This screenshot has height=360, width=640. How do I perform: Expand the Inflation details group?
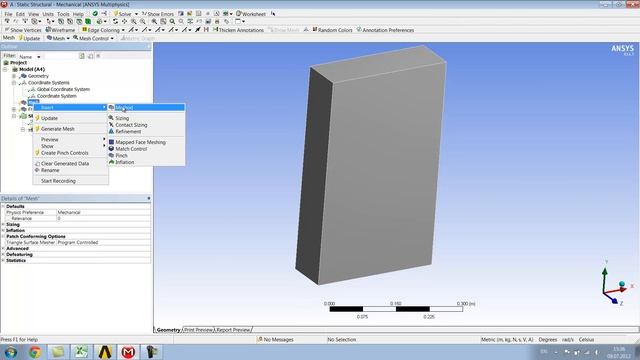[3, 230]
